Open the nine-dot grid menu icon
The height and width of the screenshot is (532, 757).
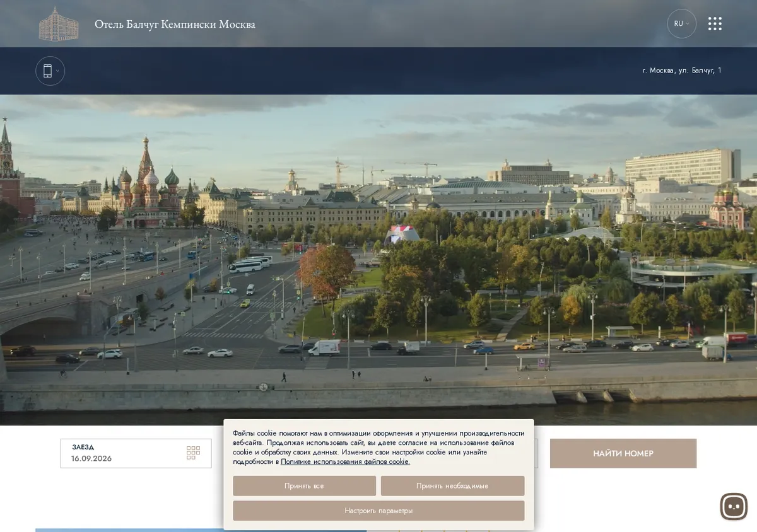tap(715, 24)
